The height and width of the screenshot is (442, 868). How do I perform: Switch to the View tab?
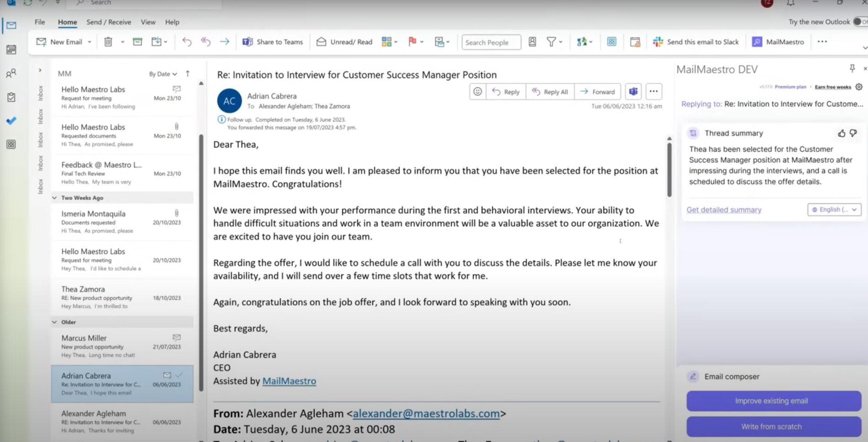coord(148,22)
